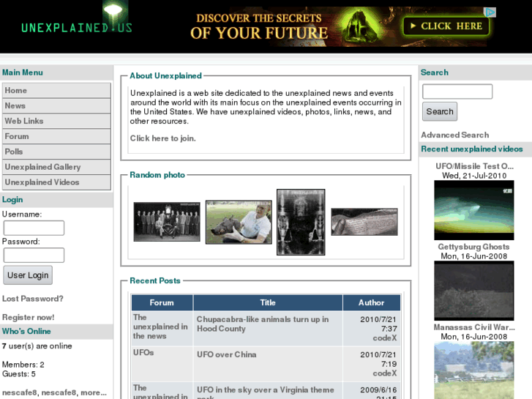
Task: Go to Web Links in main menu
Action: [x=56, y=122]
